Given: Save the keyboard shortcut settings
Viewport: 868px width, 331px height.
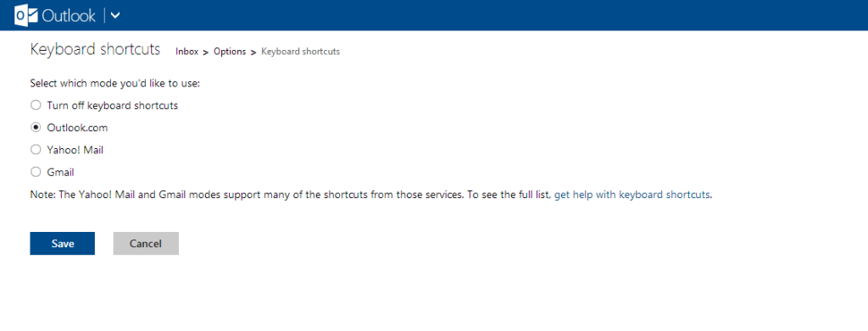Looking at the screenshot, I should point(63,243).
